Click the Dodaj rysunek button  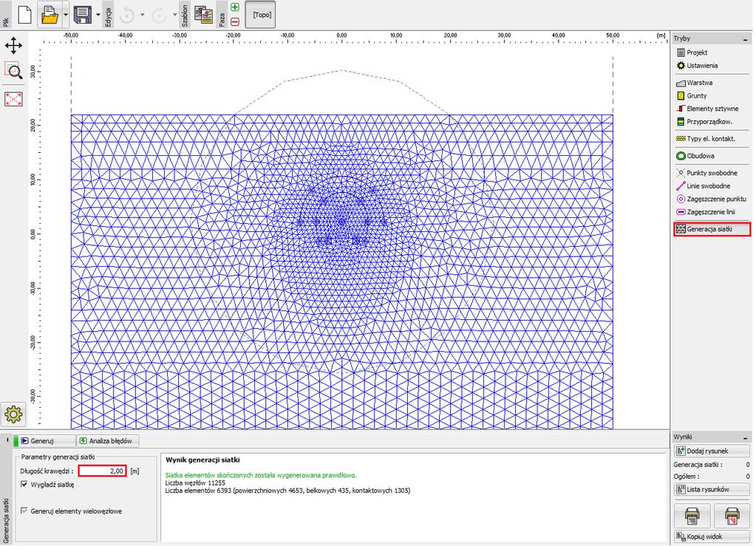[712, 451]
